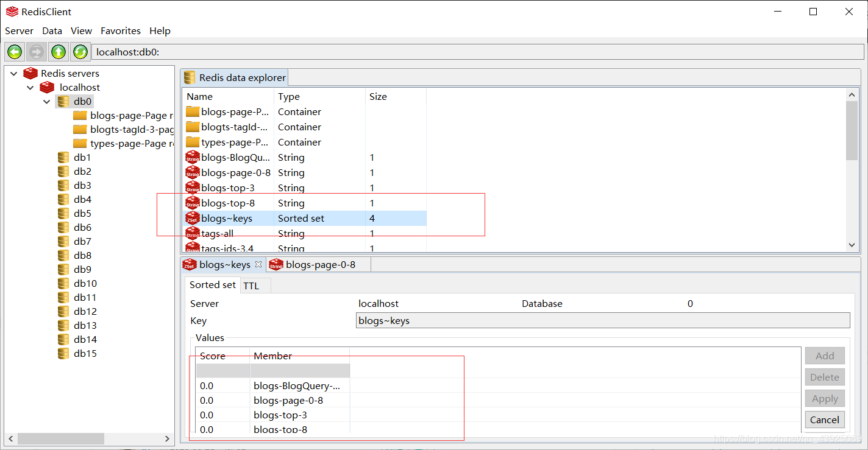Click the Cancel button
The width and height of the screenshot is (868, 450).
coord(825,420)
